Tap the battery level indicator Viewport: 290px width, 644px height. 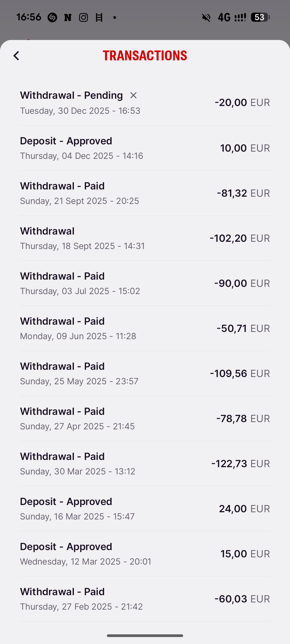click(260, 17)
